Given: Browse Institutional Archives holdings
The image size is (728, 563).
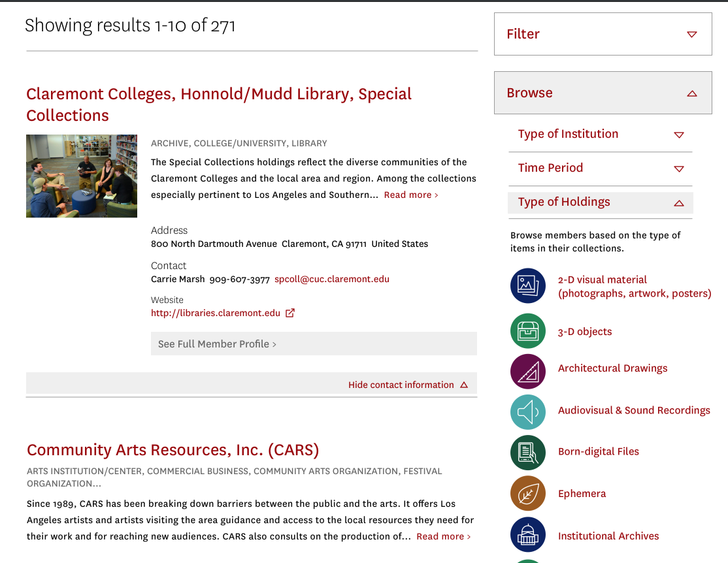Looking at the screenshot, I should pos(608,536).
